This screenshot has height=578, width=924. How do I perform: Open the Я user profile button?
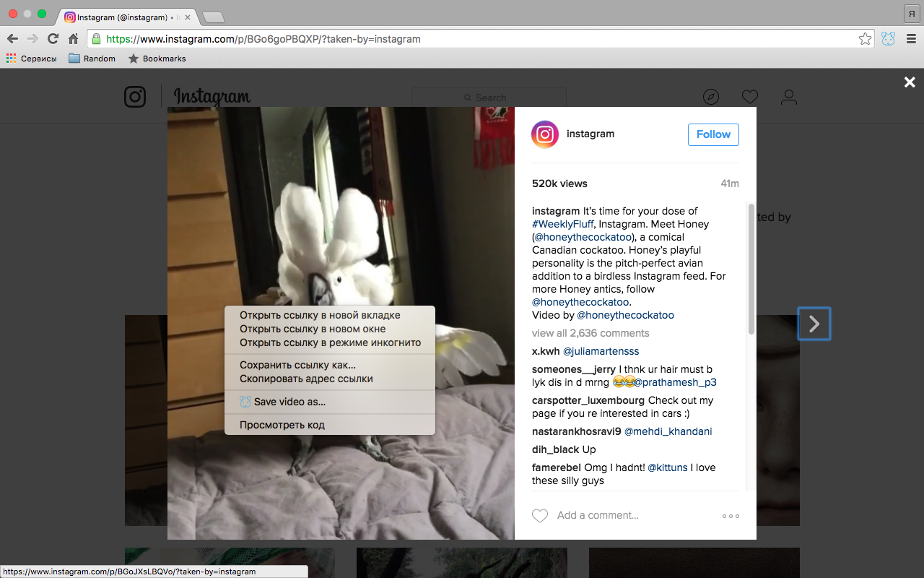pos(911,13)
